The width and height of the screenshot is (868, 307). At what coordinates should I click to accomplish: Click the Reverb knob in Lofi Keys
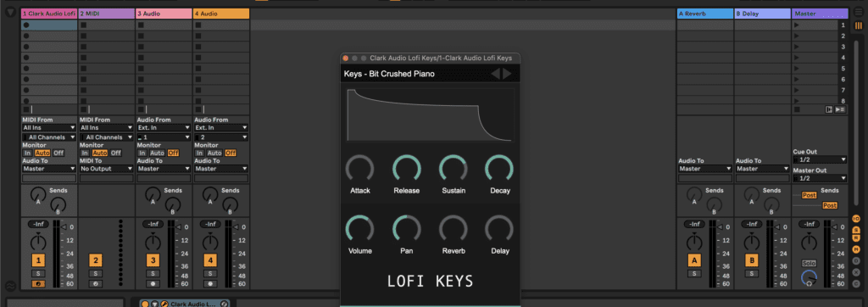(x=453, y=228)
